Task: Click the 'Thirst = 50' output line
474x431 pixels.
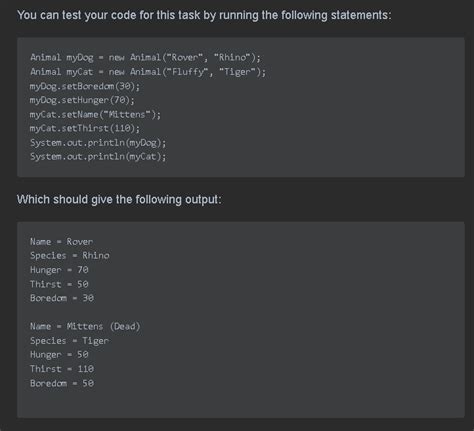Action: [x=59, y=284]
